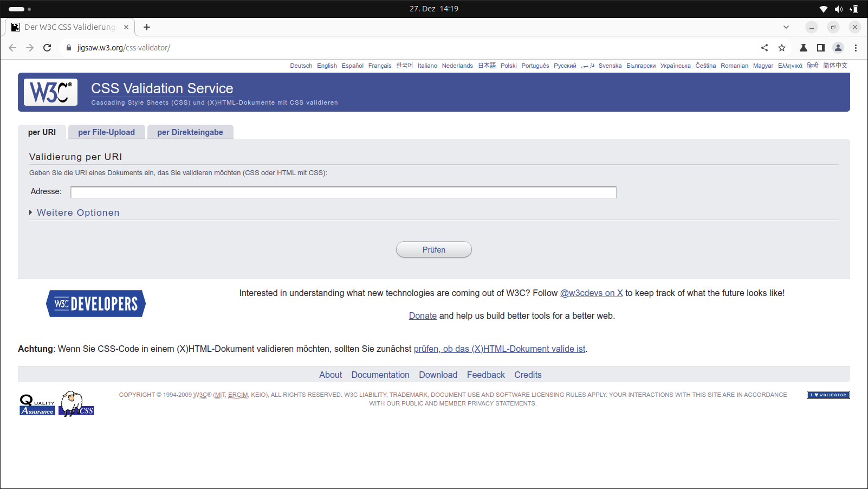
Task: Click the browser back arrow
Action: (12, 48)
